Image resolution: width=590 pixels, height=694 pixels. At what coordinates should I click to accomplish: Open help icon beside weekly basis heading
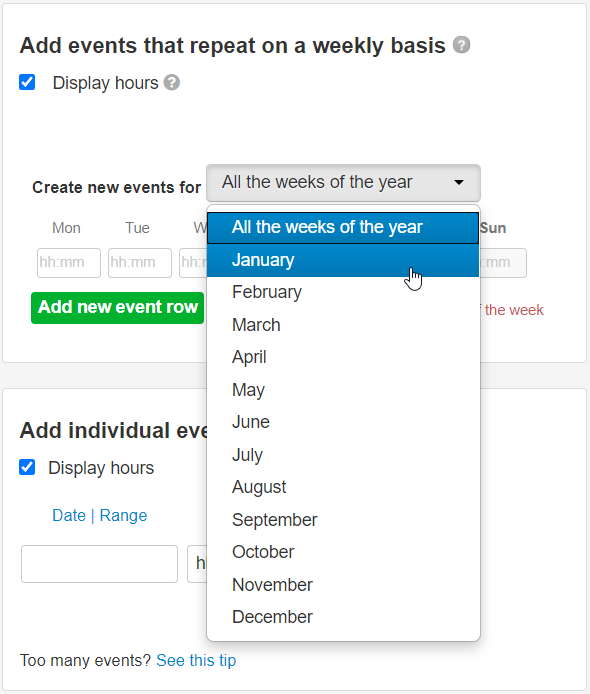pyautogui.click(x=461, y=45)
